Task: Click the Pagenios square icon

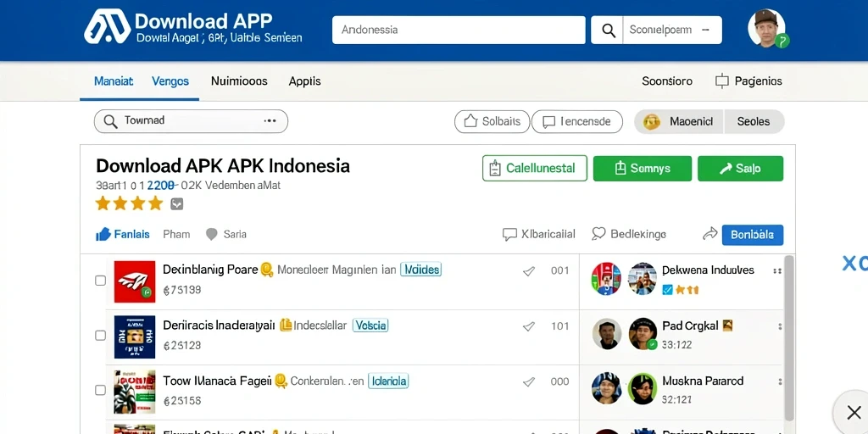Action: 721,81
